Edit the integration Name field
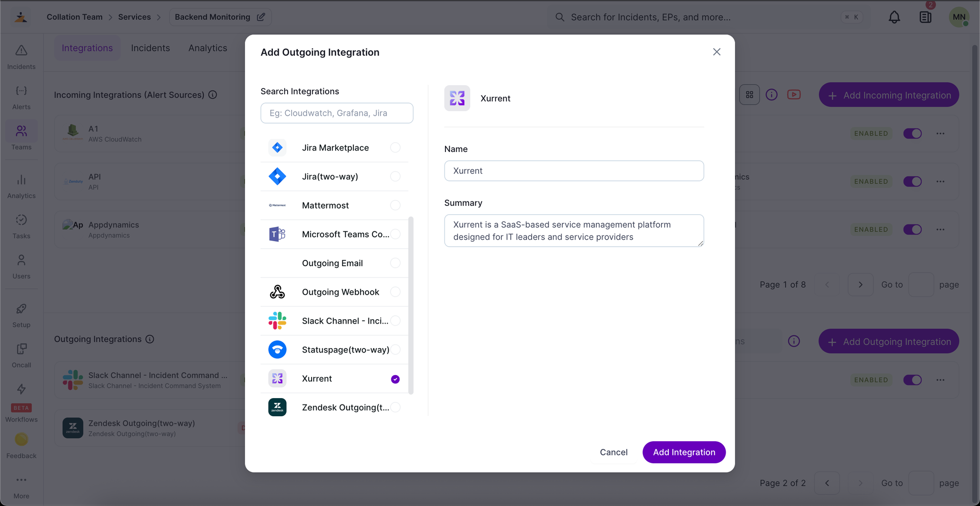980x506 pixels. 574,171
